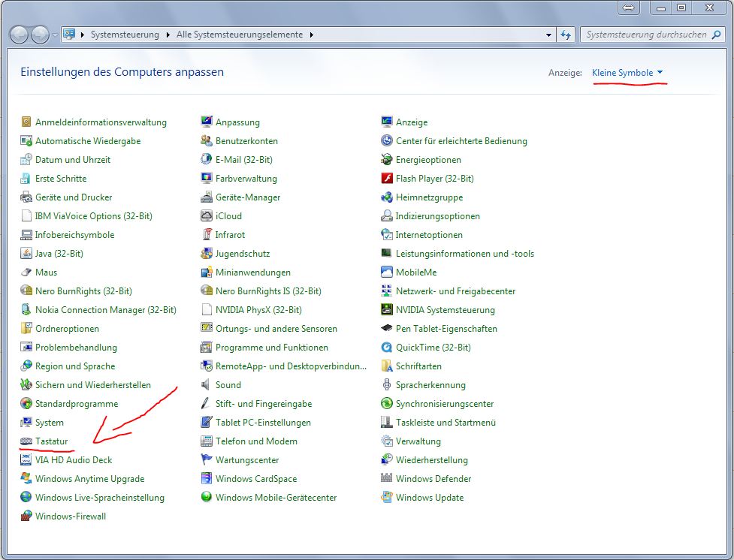This screenshot has height=560, width=734.
Task: Open the Heimnetzgruppe icon
Action: click(387, 197)
